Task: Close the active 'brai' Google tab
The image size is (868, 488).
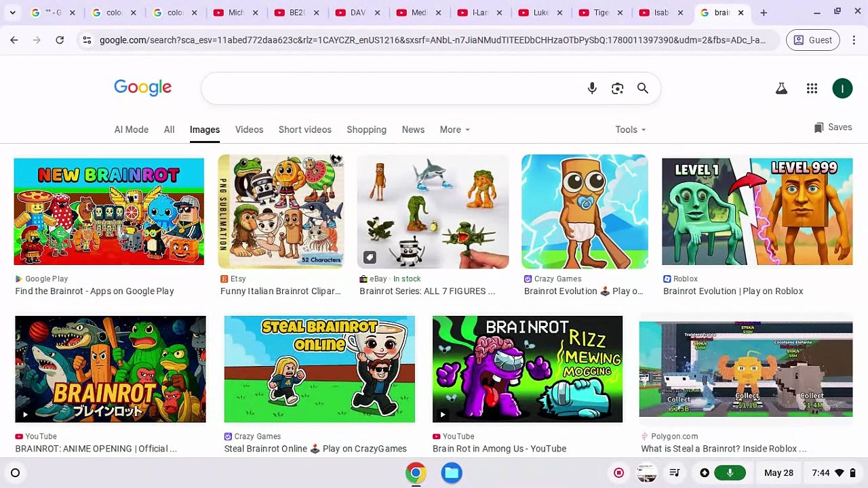Action: pyautogui.click(x=741, y=12)
